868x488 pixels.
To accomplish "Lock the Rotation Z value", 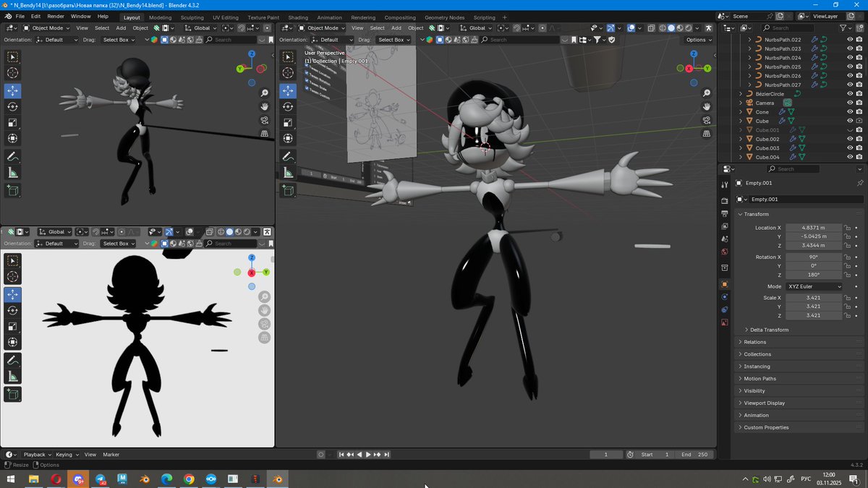I will pyautogui.click(x=848, y=275).
